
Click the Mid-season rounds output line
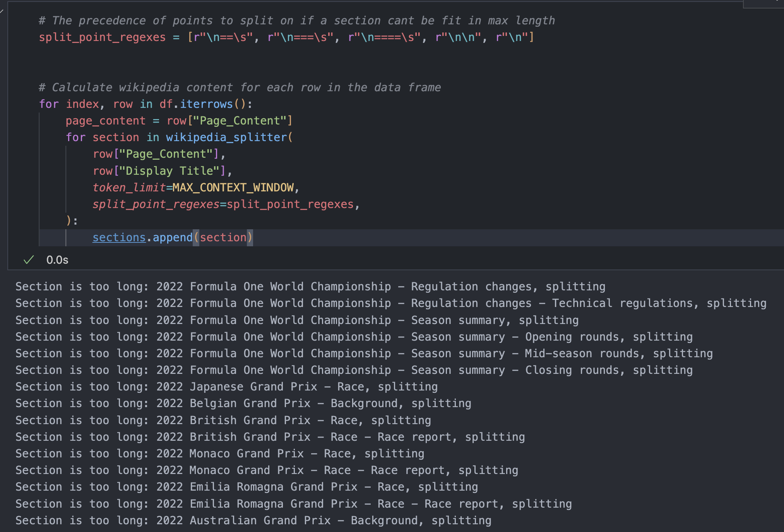pyautogui.click(x=364, y=353)
